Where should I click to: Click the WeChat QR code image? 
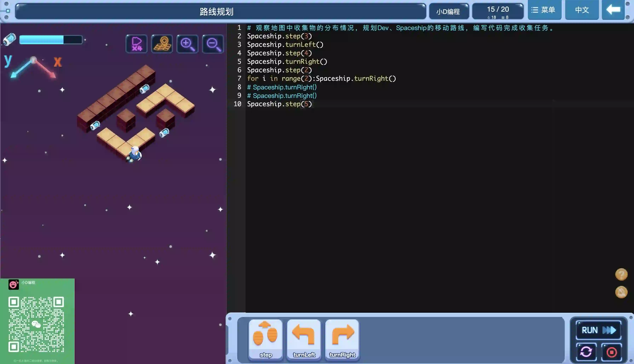(x=36, y=324)
